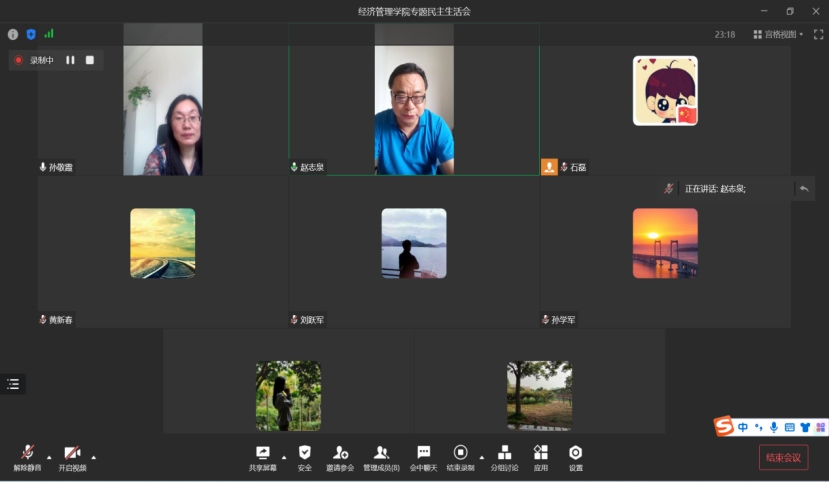Viewport: 830px width, 482px height.
Task: Open in-meeting chat (会中聊天)
Action: (423, 455)
